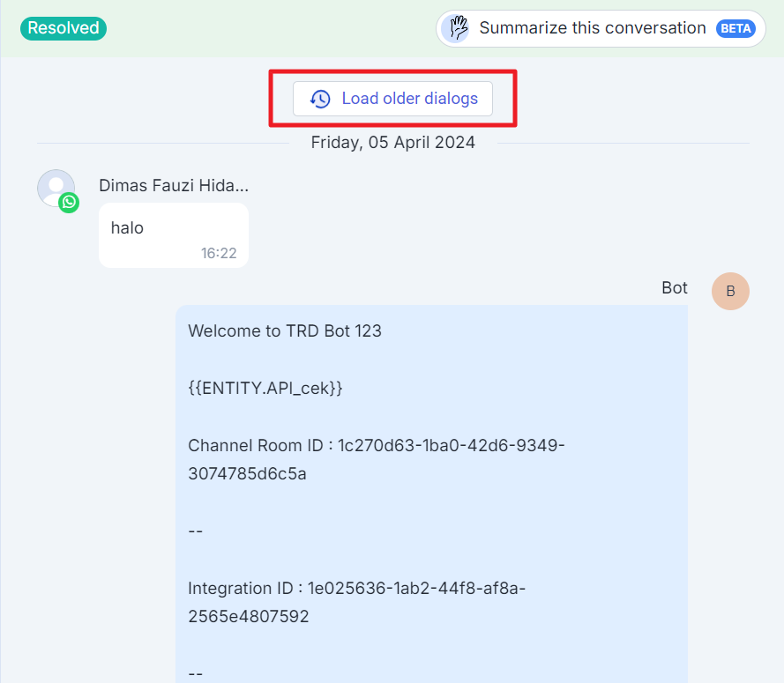
Task: Click the room ID continuation 3074785d6c5a
Action: (x=247, y=474)
